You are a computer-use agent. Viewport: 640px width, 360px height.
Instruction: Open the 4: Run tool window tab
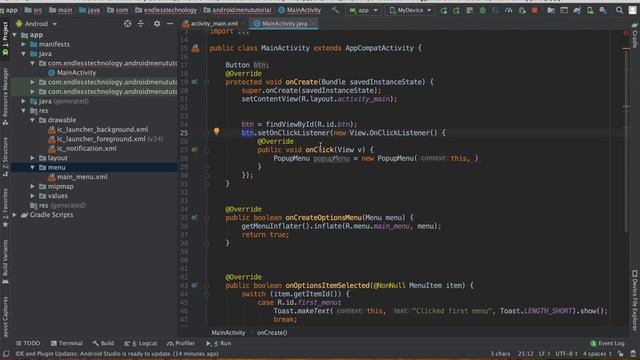point(219,343)
